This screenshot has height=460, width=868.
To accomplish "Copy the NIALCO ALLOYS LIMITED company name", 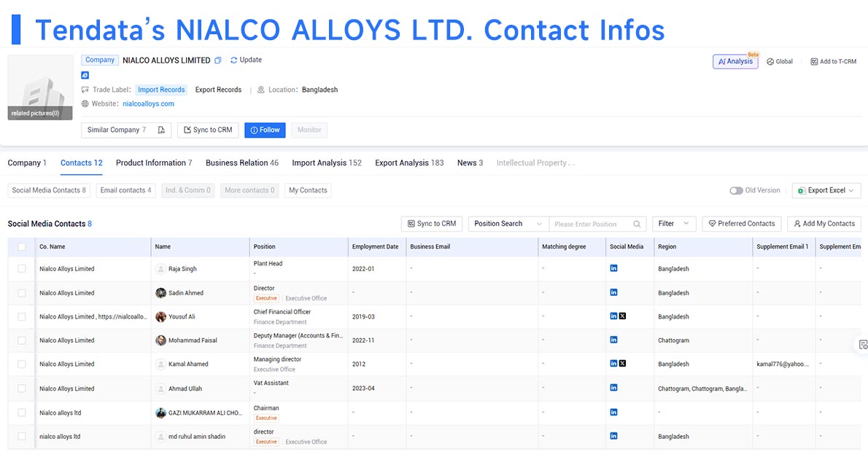I will 218,61.
